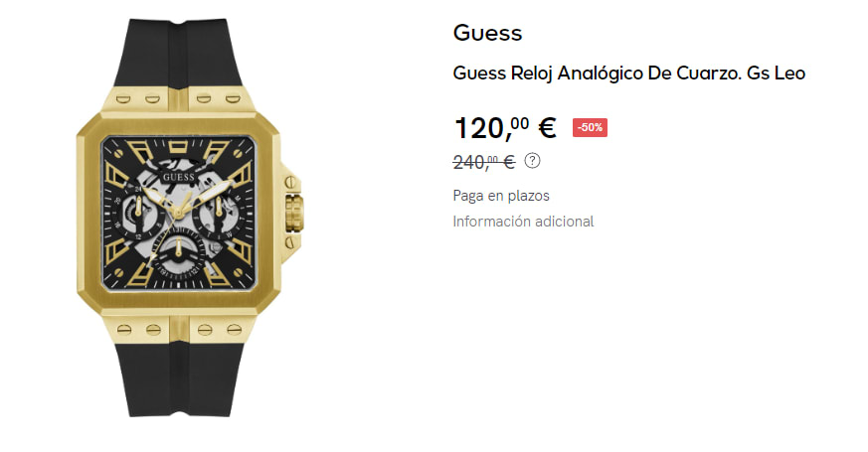Click the 120,00 € current price

pos(505,128)
